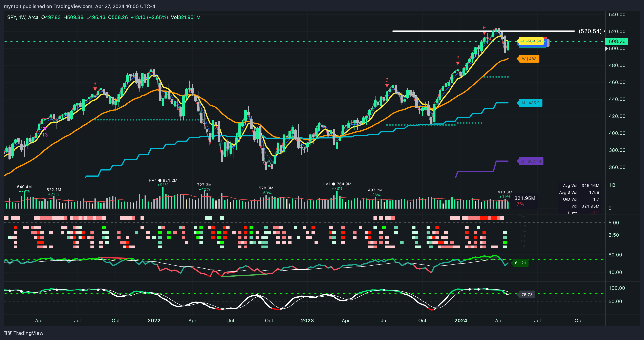Click the Vol321.951M legend value
This screenshot has height=340, width=644.
(186, 17)
